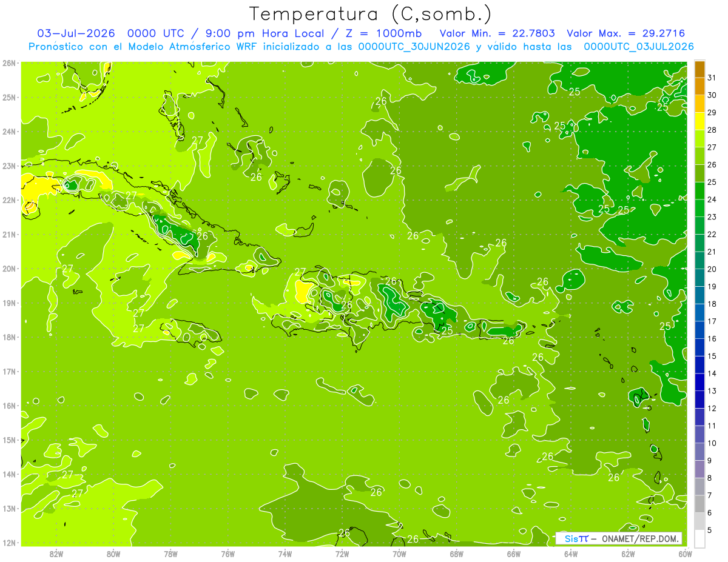728x562 pixels.
Task: Click the initialization time "0000UTC_30JUN2026"
Action: pyautogui.click(x=414, y=47)
